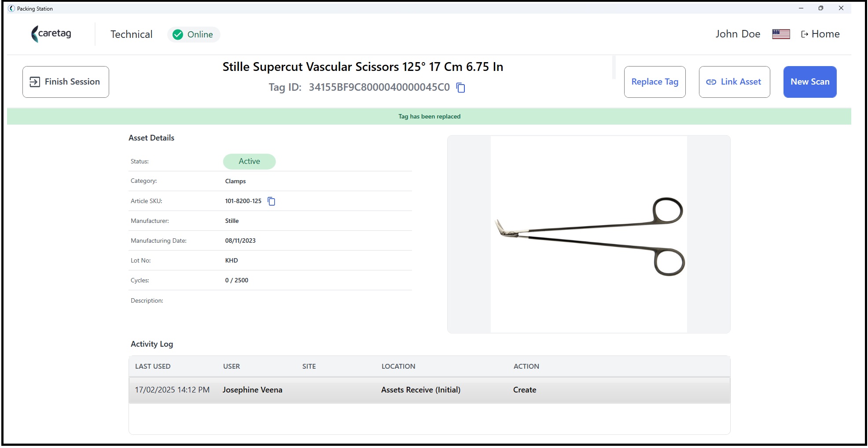
Task: Click the Create action cell
Action: click(x=525, y=390)
